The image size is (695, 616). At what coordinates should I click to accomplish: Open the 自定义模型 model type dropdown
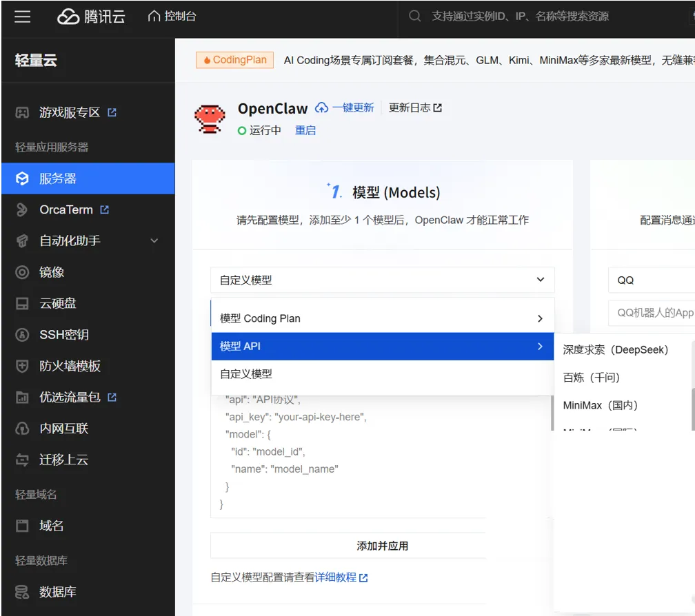(x=383, y=280)
